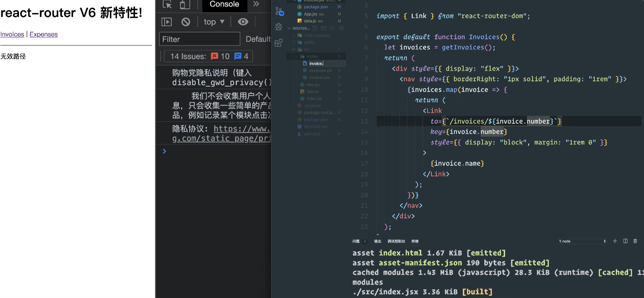Click '{invoice.name}' in the code editor
The width and height of the screenshot is (644, 298).
(457, 163)
